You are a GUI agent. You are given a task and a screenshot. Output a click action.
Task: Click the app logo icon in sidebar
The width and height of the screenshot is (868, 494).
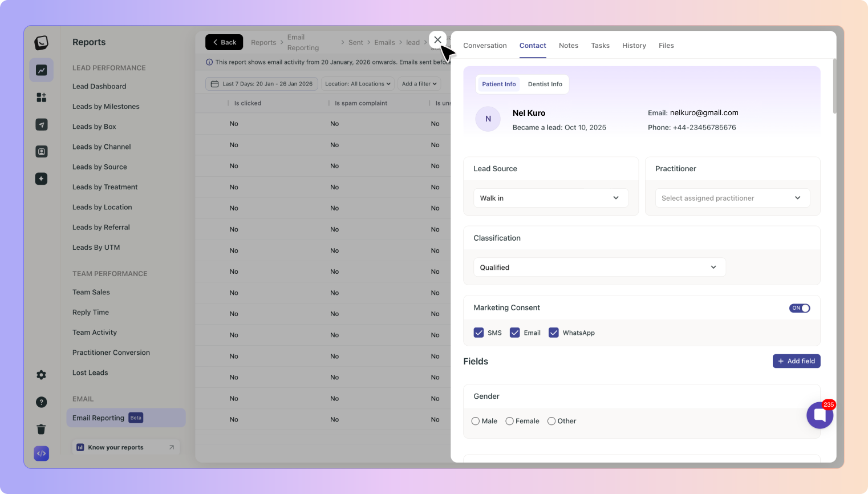(41, 43)
